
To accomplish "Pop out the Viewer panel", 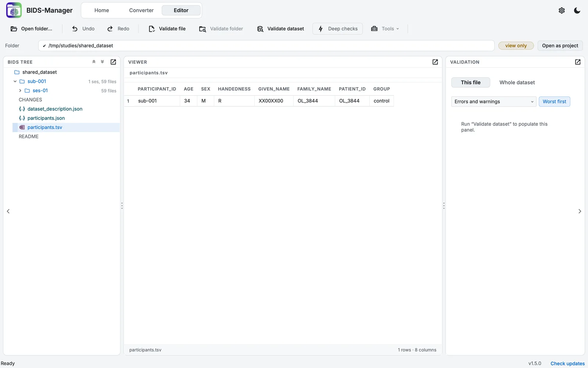I will [x=435, y=62].
